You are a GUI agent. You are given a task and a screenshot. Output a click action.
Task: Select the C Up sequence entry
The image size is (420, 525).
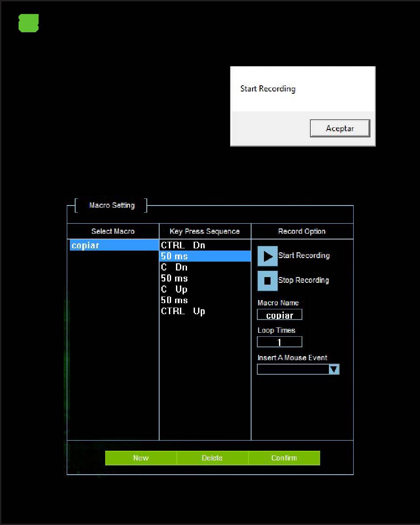(174, 289)
